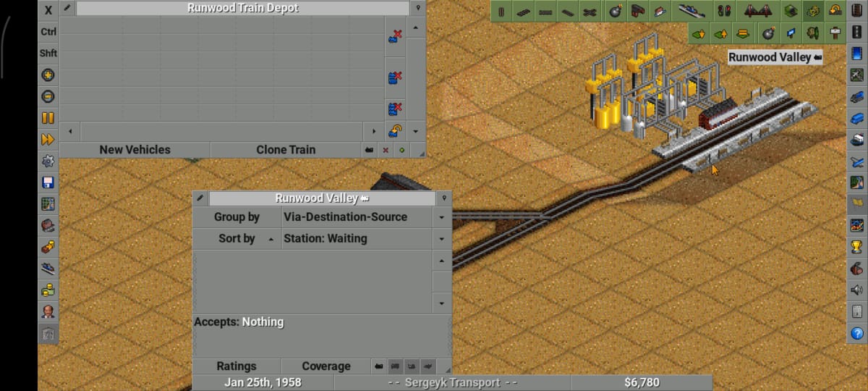Select the buy land tool
Image resolution: width=868 pixels, height=391 pixels.
tap(791, 33)
